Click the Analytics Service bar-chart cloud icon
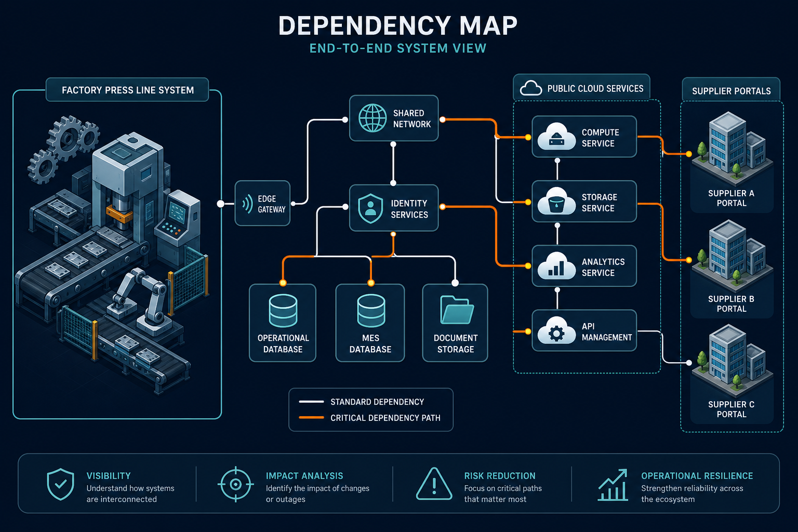 point(556,265)
